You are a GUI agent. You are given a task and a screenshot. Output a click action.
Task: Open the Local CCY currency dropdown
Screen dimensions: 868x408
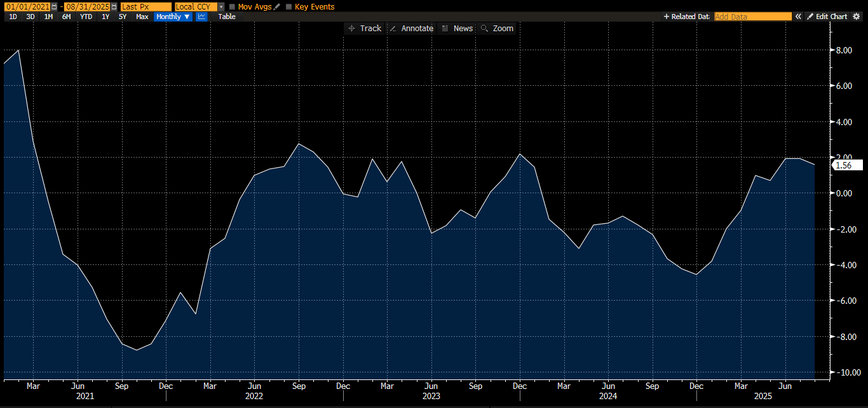click(221, 6)
